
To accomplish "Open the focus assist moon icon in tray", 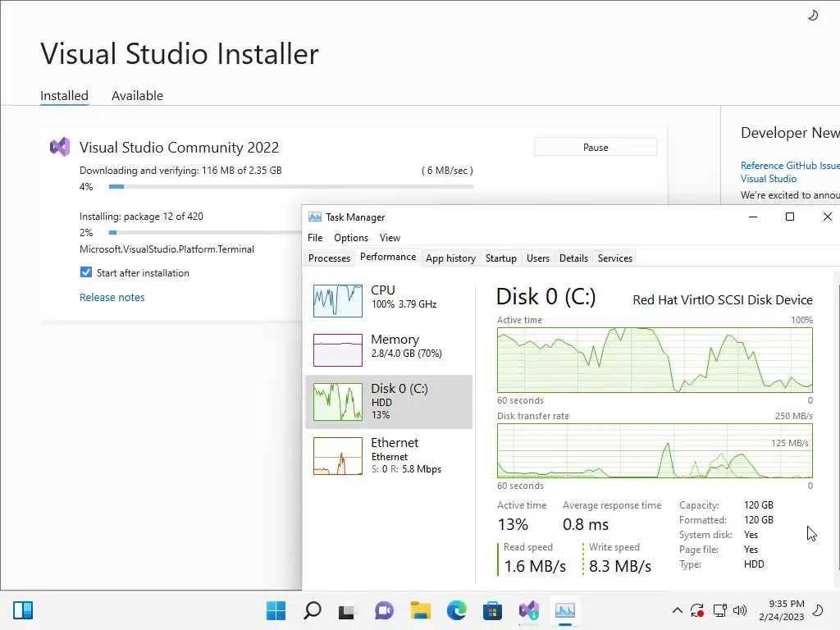I will (x=818, y=610).
